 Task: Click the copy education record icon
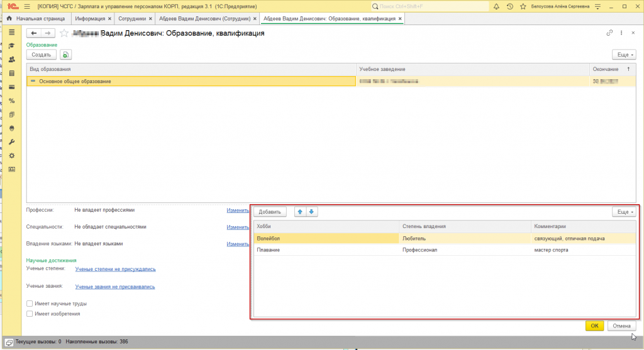65,55
